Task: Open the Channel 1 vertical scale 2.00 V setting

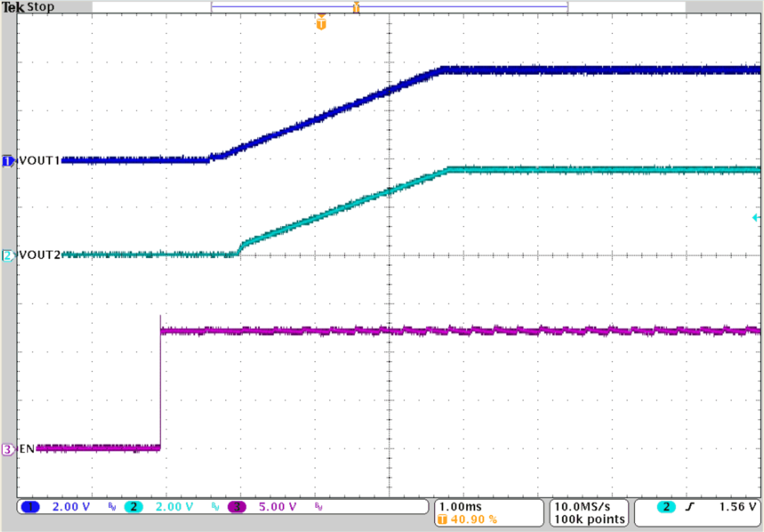Action: (x=71, y=507)
